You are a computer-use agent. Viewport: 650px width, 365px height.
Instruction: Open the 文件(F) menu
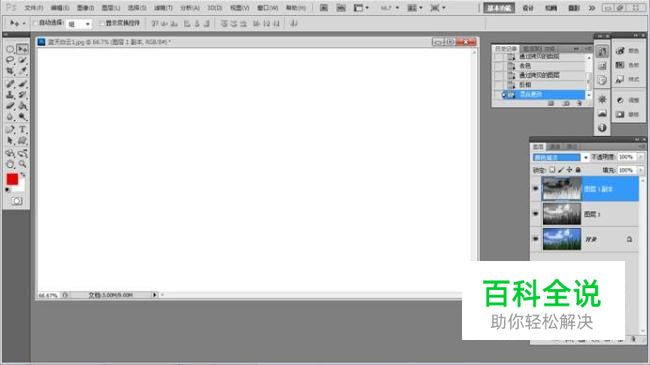coord(34,8)
